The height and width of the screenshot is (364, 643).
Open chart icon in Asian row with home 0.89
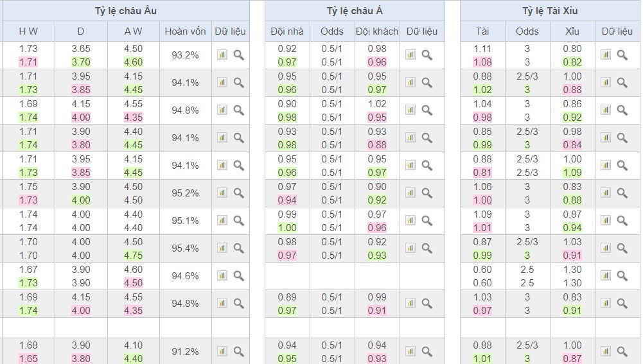pyautogui.click(x=410, y=303)
